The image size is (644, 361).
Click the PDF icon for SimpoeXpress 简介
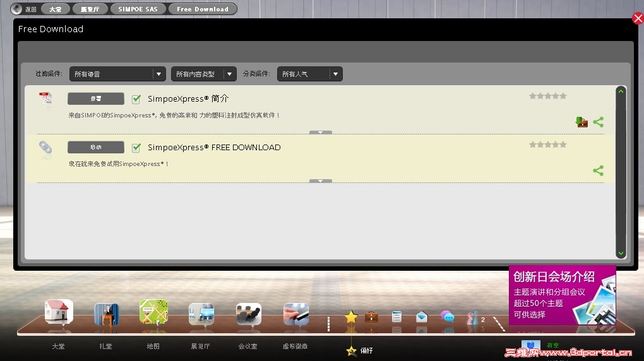(45, 98)
